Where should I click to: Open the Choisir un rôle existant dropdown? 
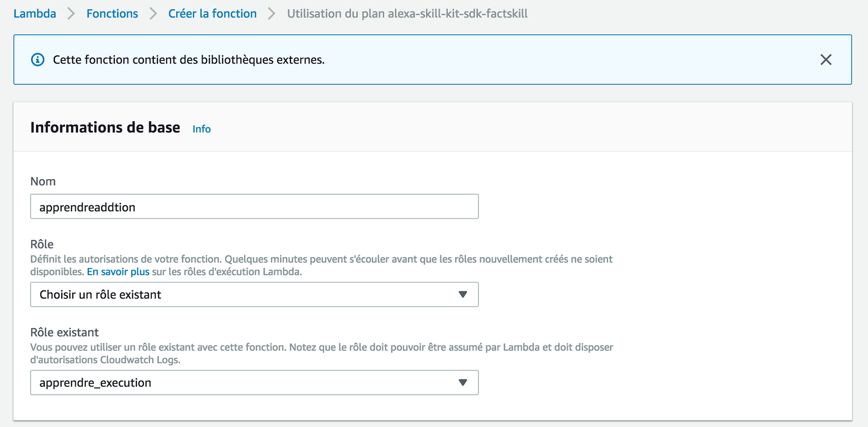click(x=254, y=294)
